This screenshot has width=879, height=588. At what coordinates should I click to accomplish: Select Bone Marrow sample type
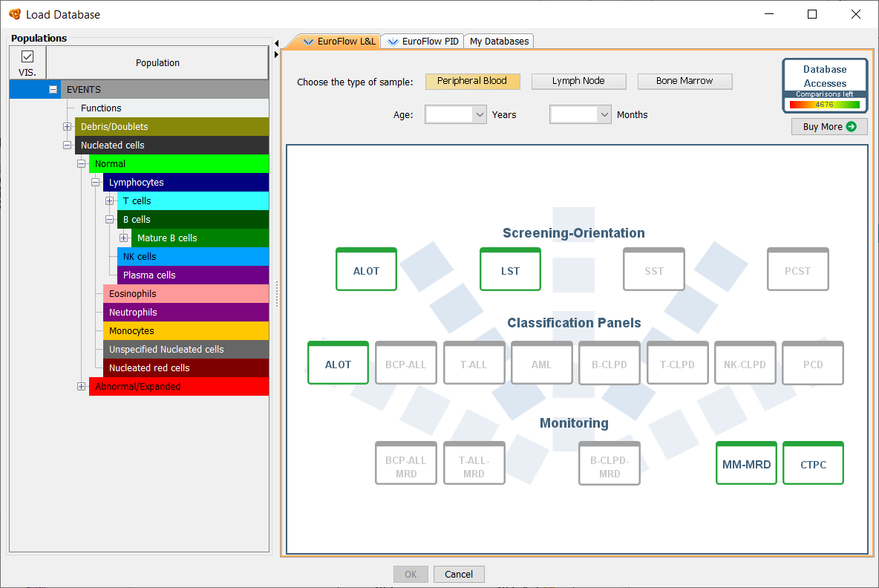[684, 81]
